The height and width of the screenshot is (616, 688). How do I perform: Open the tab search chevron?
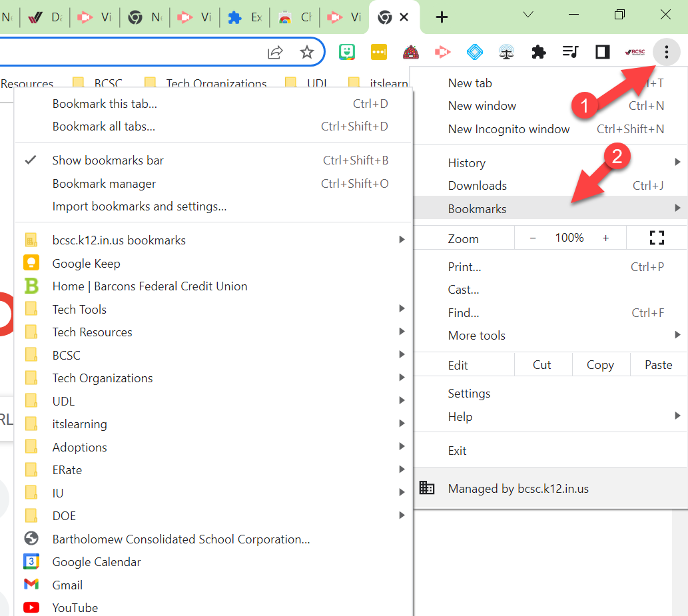point(528,15)
